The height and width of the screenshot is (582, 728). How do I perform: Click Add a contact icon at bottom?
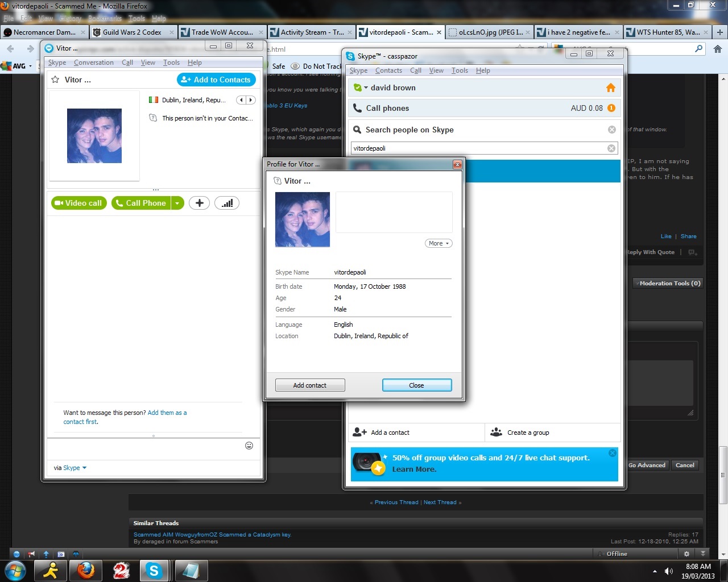[x=359, y=433]
